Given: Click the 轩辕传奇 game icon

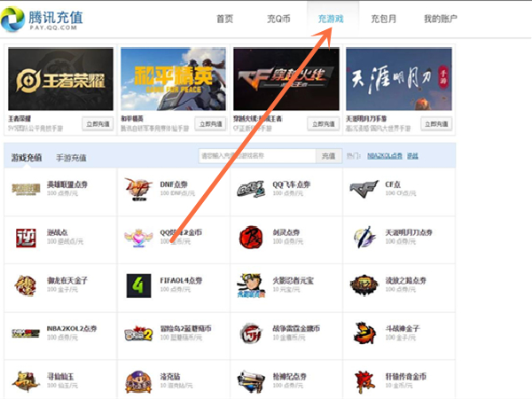Looking at the screenshot, I should click(364, 382).
